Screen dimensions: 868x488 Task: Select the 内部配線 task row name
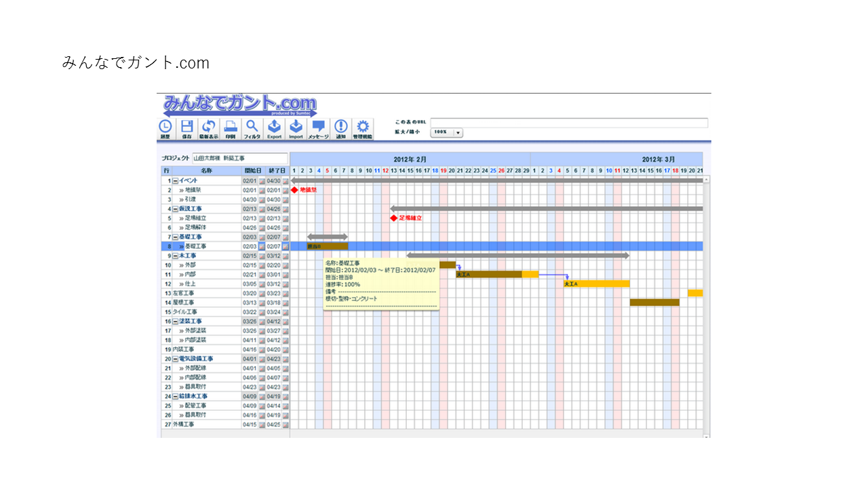(195, 378)
